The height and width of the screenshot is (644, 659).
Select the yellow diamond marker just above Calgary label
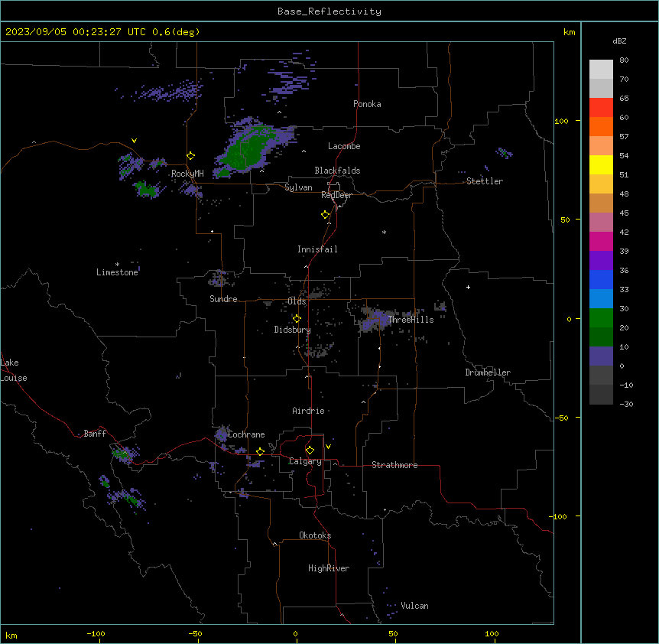pos(310,450)
